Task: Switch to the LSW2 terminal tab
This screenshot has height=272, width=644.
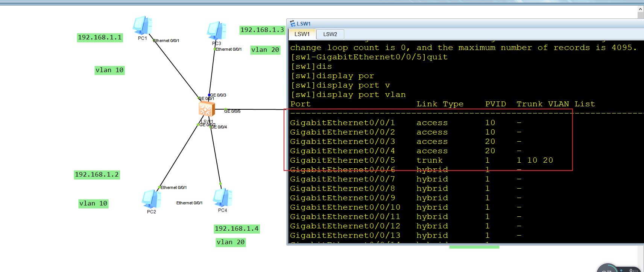Action: [330, 34]
